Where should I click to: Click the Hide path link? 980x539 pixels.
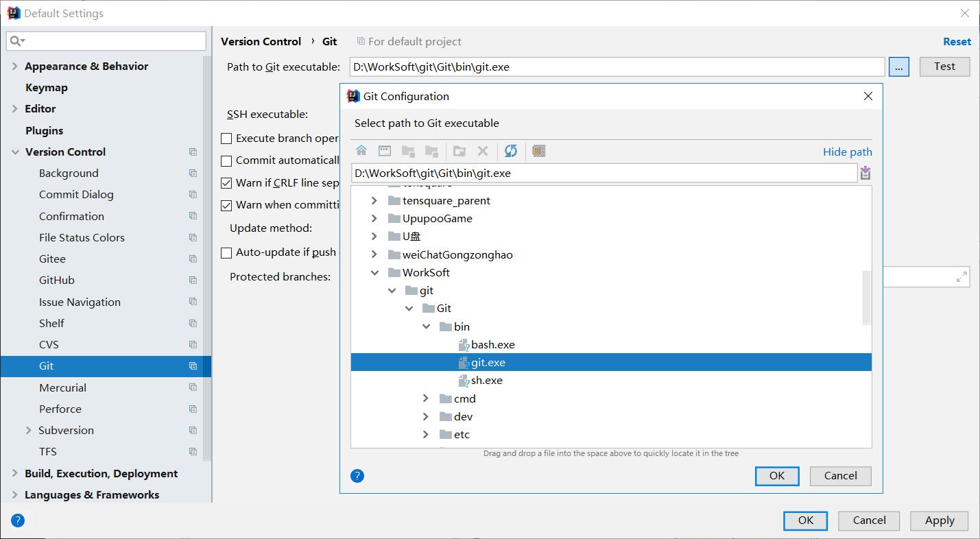(847, 152)
